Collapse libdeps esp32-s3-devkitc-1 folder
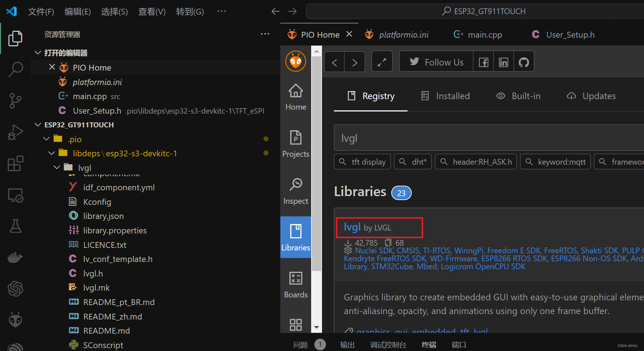The image size is (644, 351). point(52,153)
